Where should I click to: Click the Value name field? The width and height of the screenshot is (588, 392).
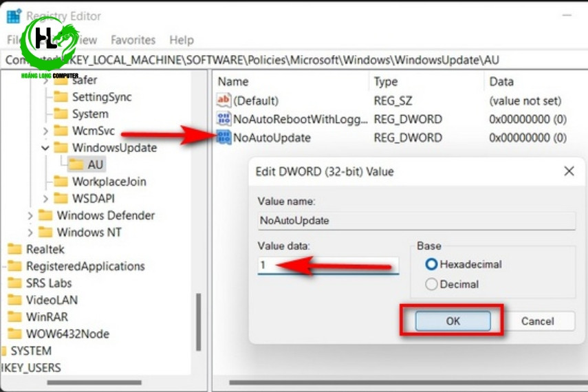[417, 221]
